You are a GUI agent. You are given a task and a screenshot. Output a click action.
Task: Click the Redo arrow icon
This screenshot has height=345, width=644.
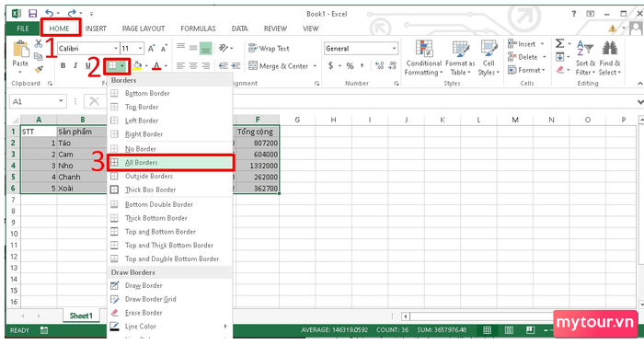click(72, 13)
